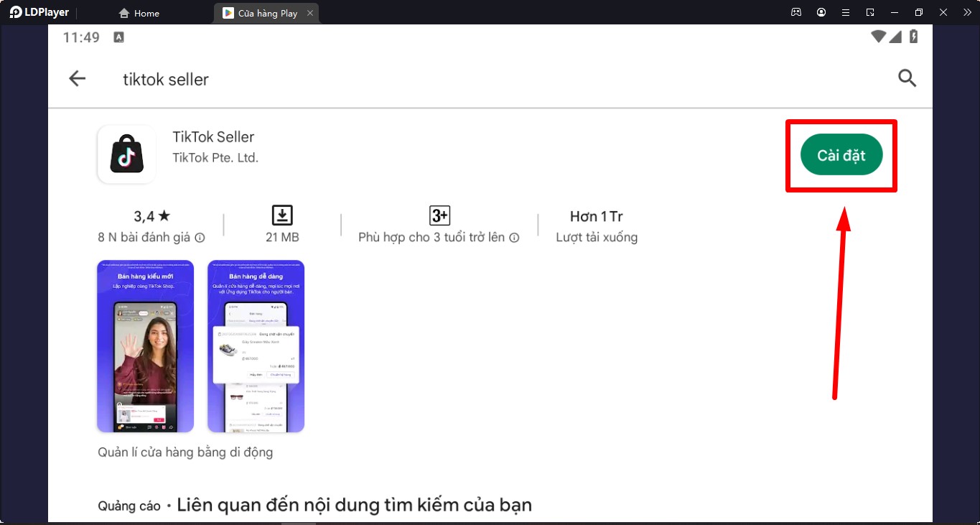Click the Wi-Fi status icon
The height and width of the screenshot is (525, 980).
point(878,37)
